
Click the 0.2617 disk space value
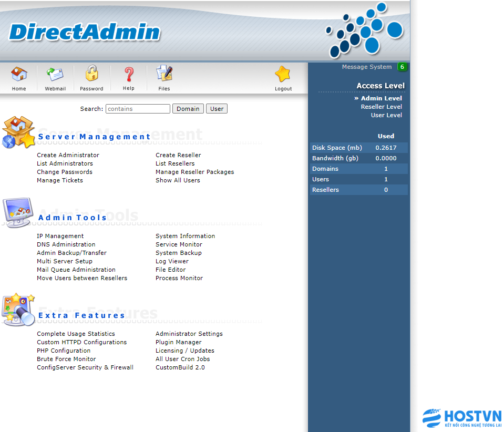386,148
